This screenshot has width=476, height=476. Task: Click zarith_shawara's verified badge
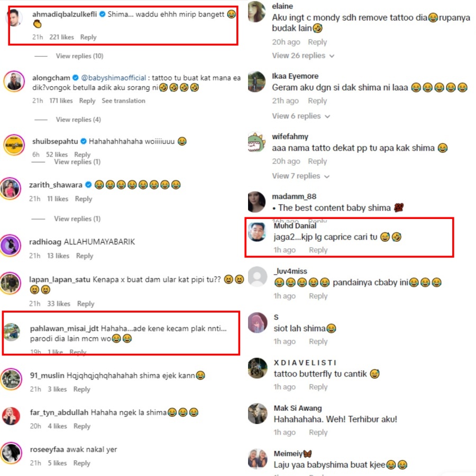(x=88, y=185)
